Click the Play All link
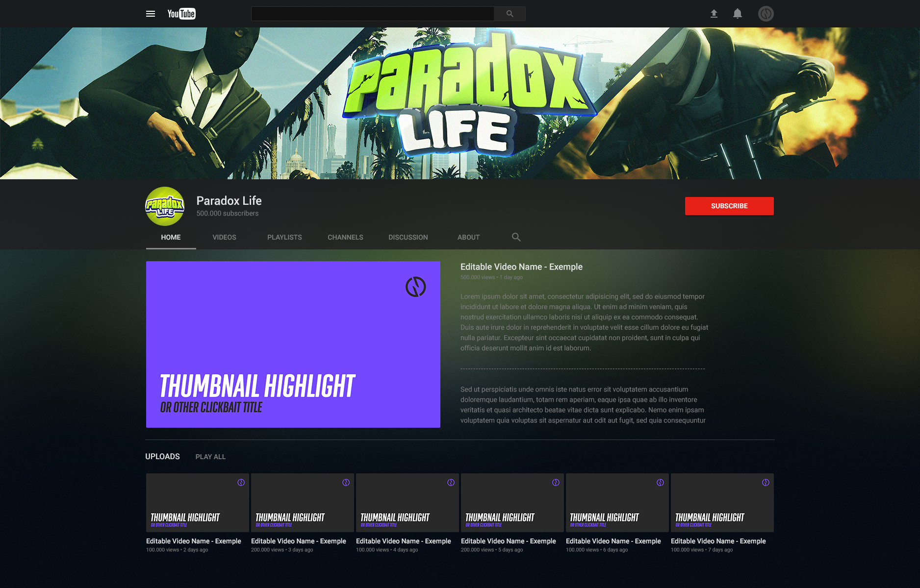Image resolution: width=920 pixels, height=588 pixels. tap(210, 457)
